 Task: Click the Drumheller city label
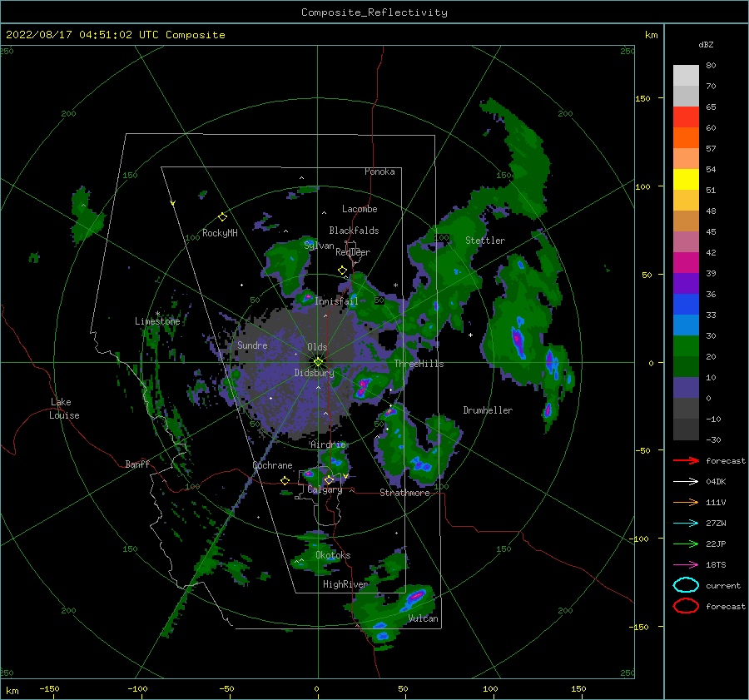pyautogui.click(x=488, y=410)
